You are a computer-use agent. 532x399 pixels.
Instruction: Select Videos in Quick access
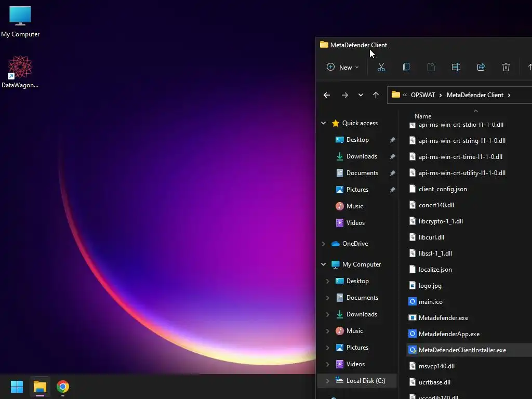click(355, 223)
